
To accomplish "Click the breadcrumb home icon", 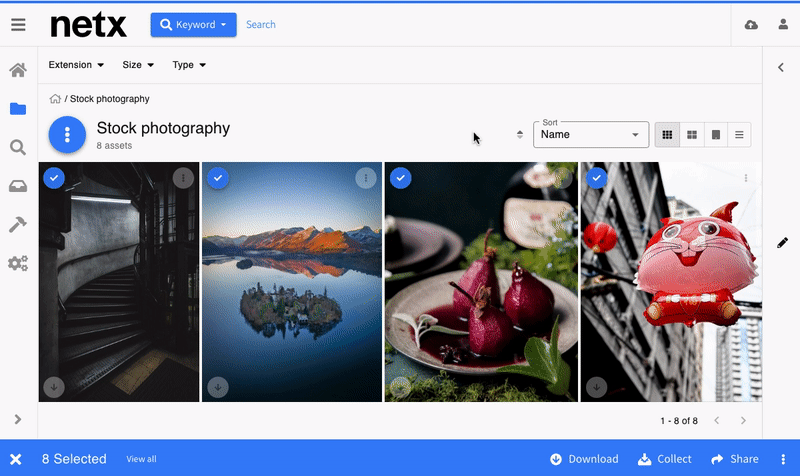I will coord(55,98).
